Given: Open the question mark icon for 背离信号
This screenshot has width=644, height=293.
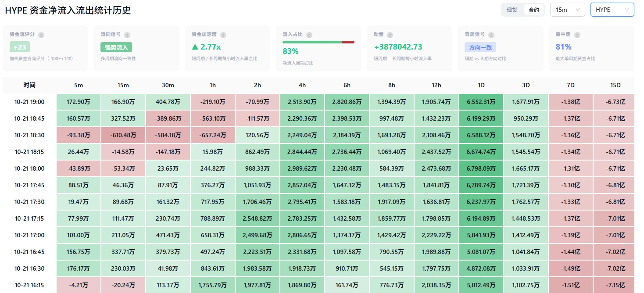Looking at the screenshot, I should click(x=491, y=35).
